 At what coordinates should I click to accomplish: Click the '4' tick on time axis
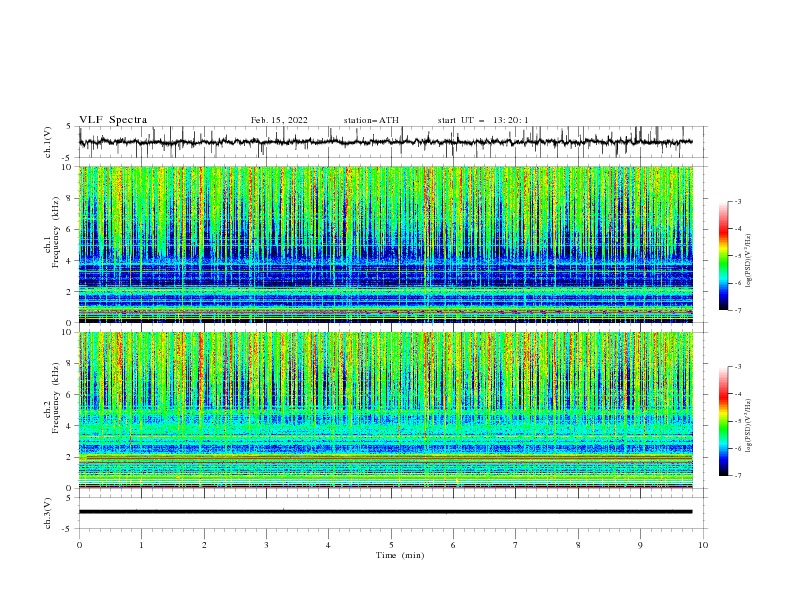click(328, 545)
